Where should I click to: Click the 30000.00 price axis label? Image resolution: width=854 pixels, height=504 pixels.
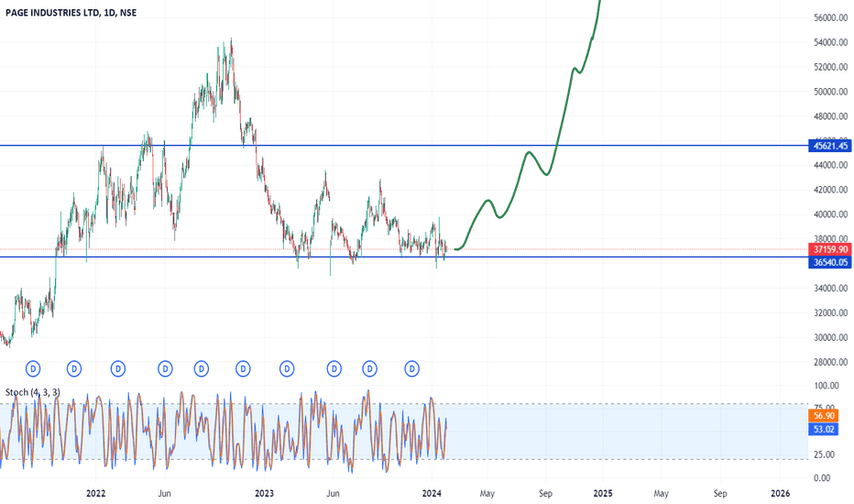pyautogui.click(x=830, y=337)
